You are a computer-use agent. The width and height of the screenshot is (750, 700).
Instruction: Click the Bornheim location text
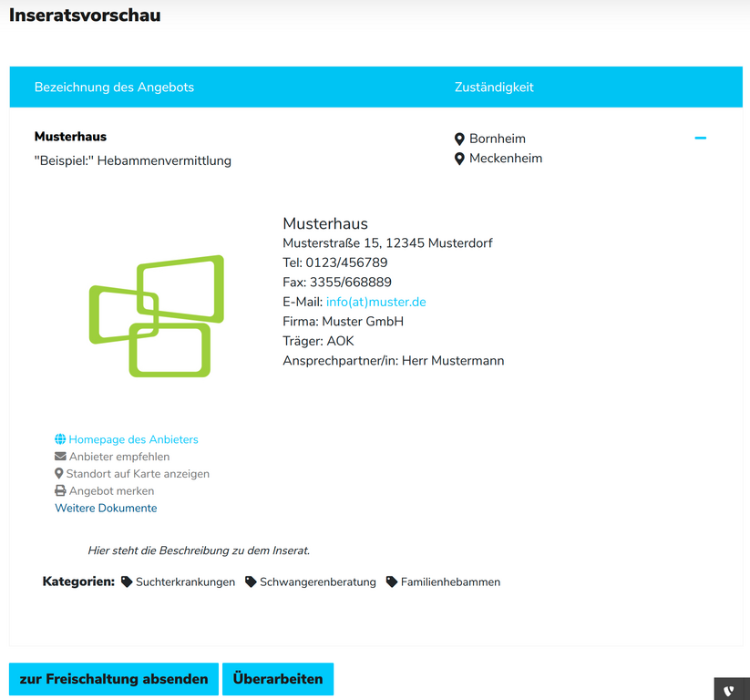click(x=498, y=139)
